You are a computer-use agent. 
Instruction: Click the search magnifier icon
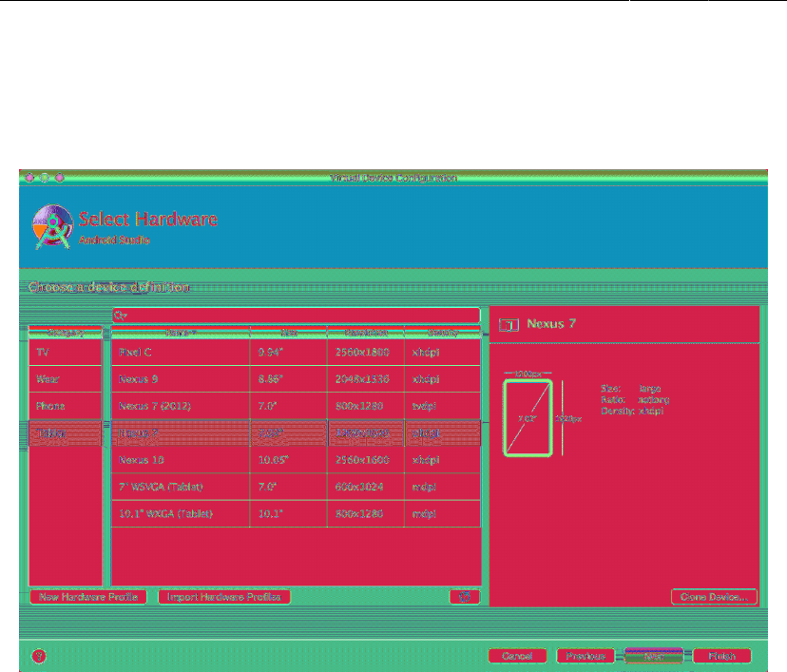[x=120, y=316]
